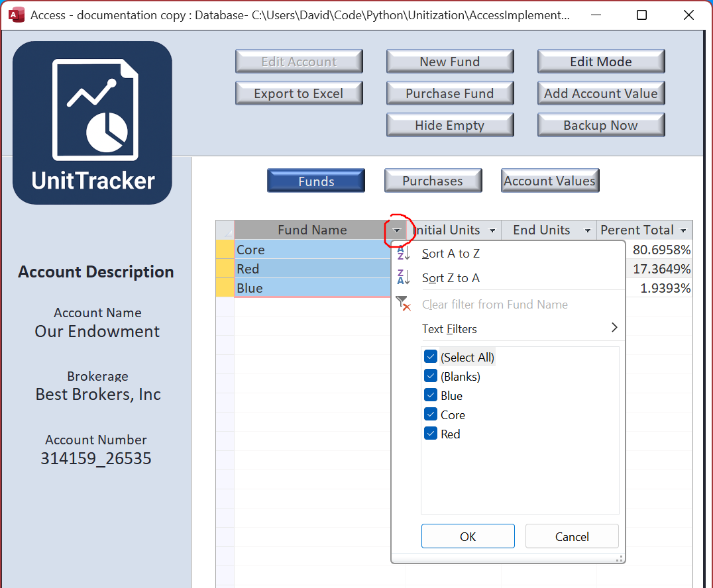Uncheck the (Blanks) filter checkbox

[431, 376]
